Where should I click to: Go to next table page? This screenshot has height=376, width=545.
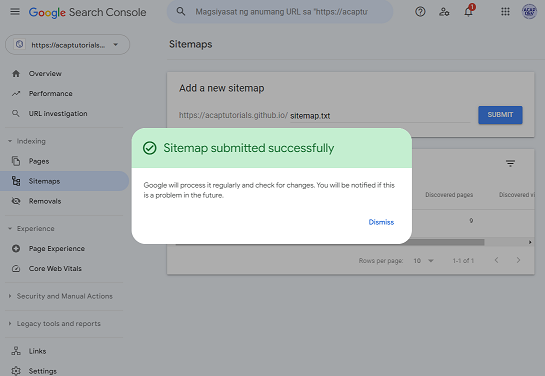point(518,260)
